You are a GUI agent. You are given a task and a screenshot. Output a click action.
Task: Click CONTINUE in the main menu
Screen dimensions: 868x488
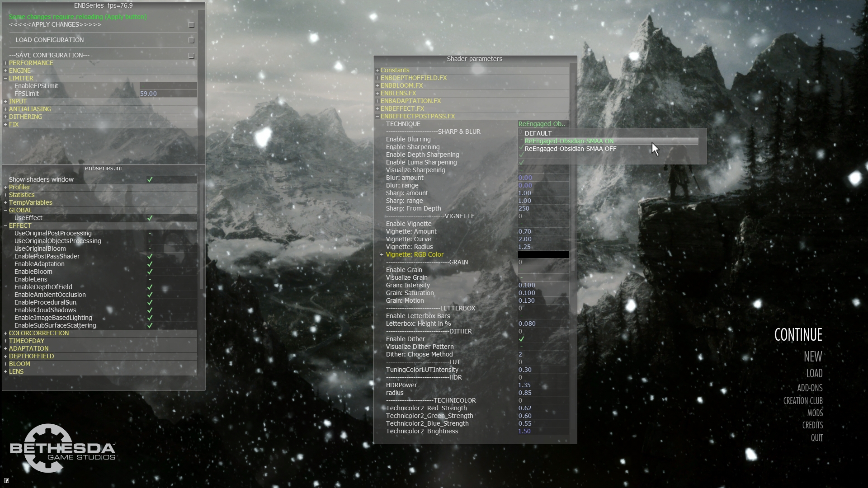[798, 335]
